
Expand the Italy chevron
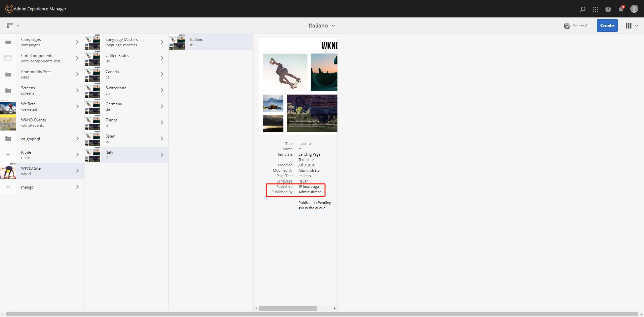pos(162,155)
